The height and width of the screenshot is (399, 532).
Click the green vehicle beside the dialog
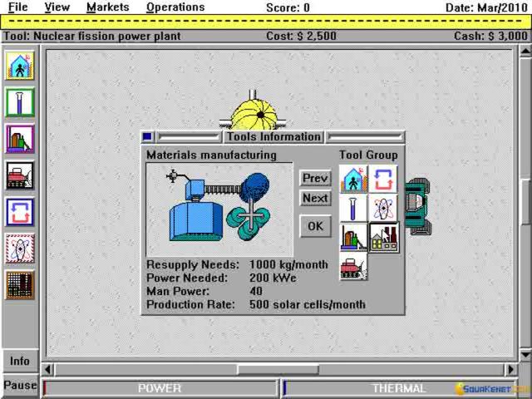click(x=418, y=207)
